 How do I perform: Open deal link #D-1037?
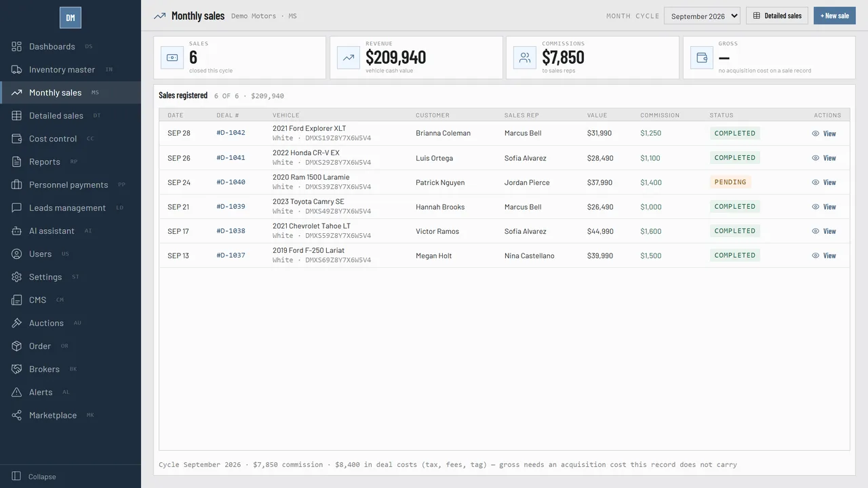coord(231,255)
